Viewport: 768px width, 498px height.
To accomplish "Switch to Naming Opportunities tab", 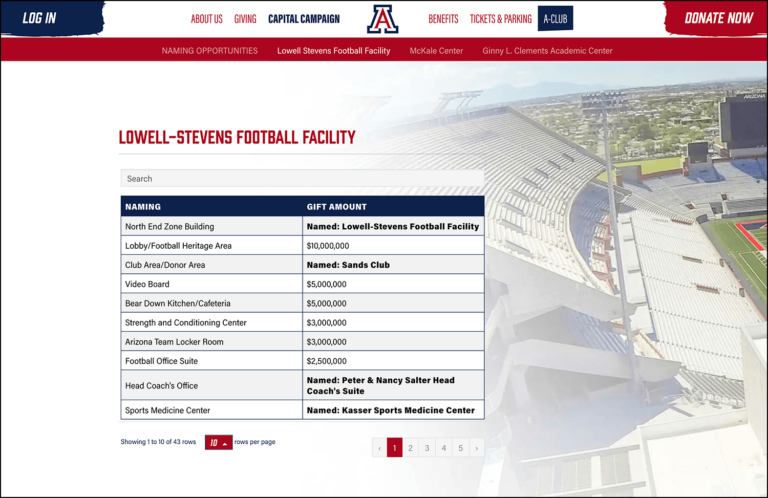I will pyautogui.click(x=210, y=50).
